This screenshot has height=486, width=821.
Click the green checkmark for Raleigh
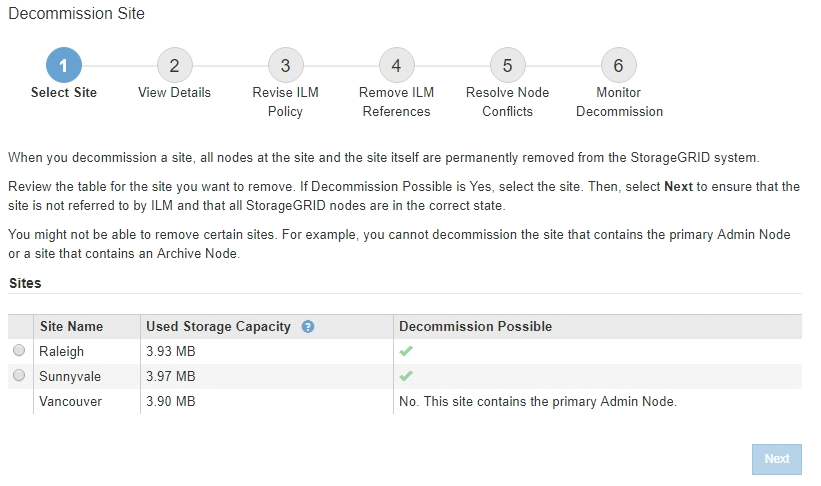[x=406, y=352]
